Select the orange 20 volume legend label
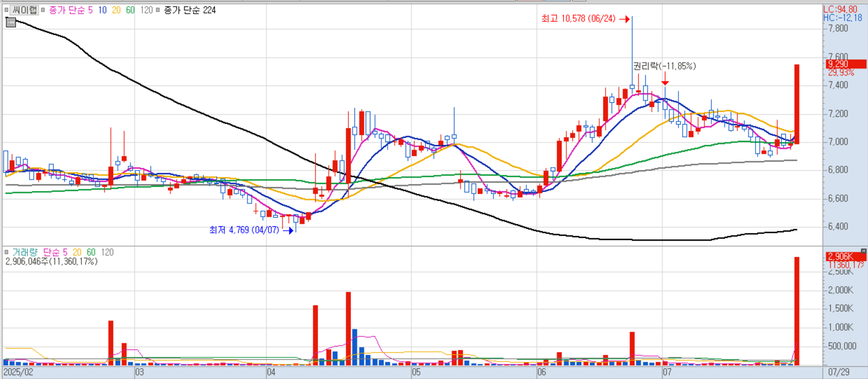This screenshot has width=868, height=379. click(77, 252)
